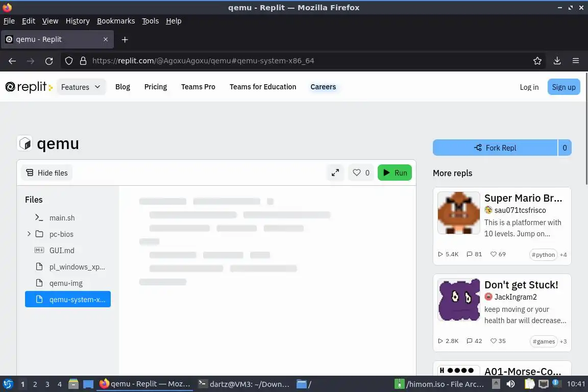Viewport: 588px width, 392px height.
Task: Click Log in
Action: pyautogui.click(x=529, y=87)
